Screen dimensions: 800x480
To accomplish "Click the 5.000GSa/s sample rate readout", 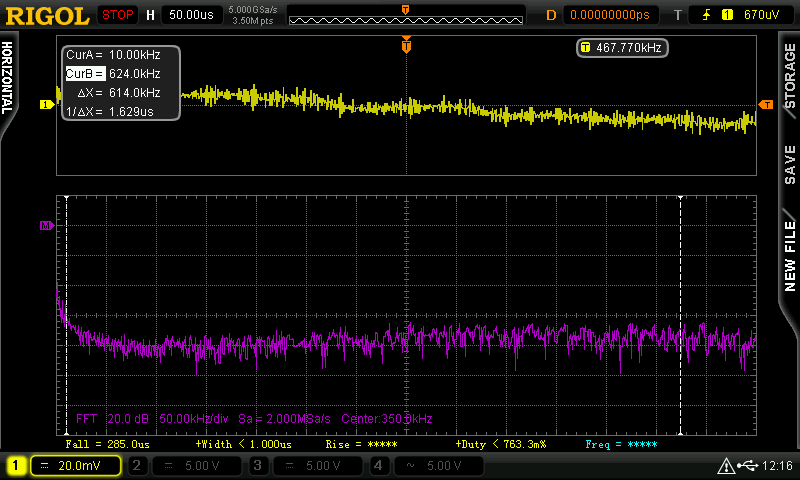I will [253, 10].
